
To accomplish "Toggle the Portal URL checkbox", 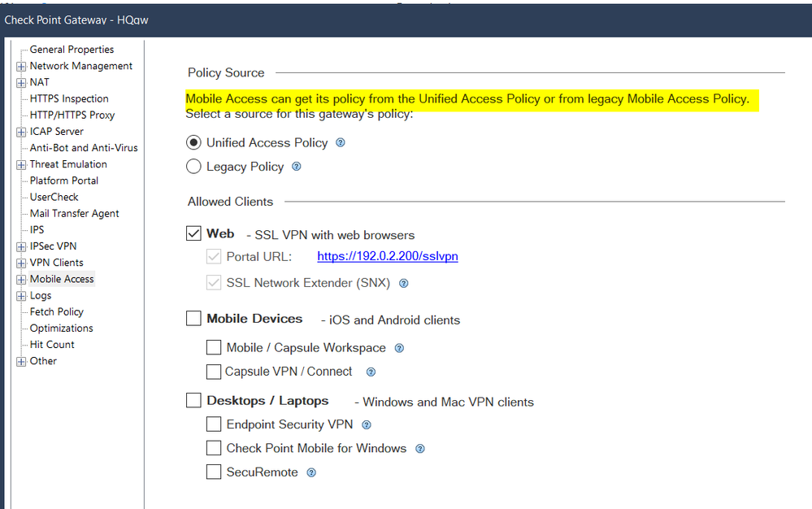I will 214,256.
